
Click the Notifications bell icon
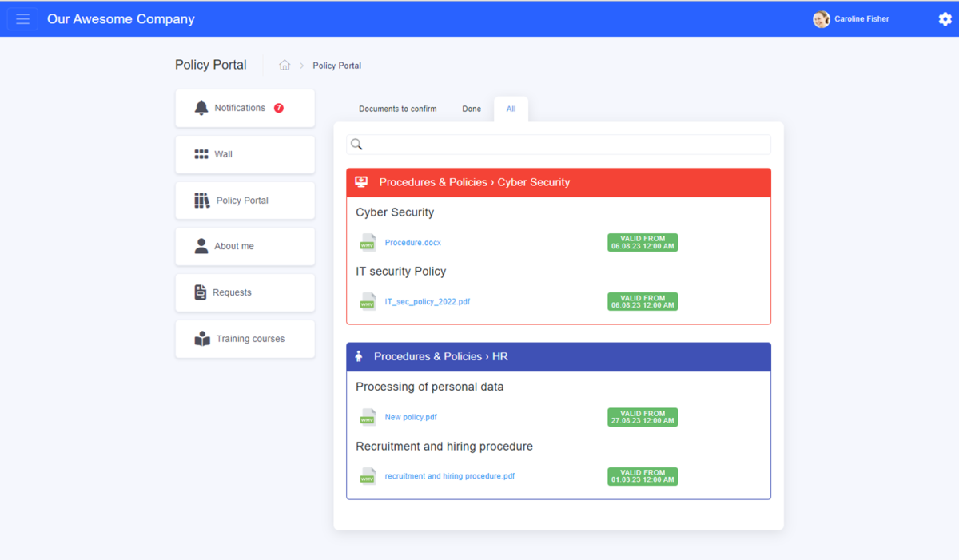(201, 108)
